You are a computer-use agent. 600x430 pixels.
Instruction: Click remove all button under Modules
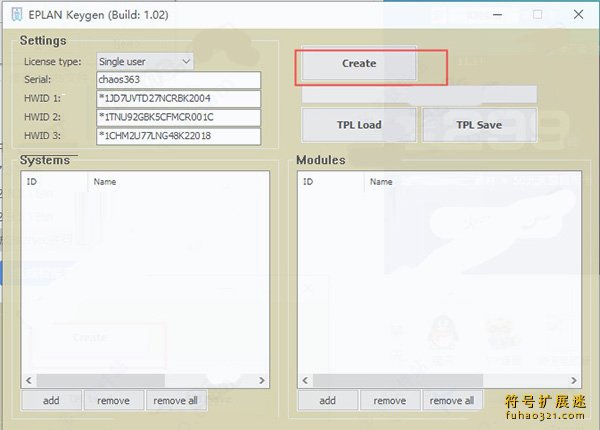pyautogui.click(x=452, y=401)
